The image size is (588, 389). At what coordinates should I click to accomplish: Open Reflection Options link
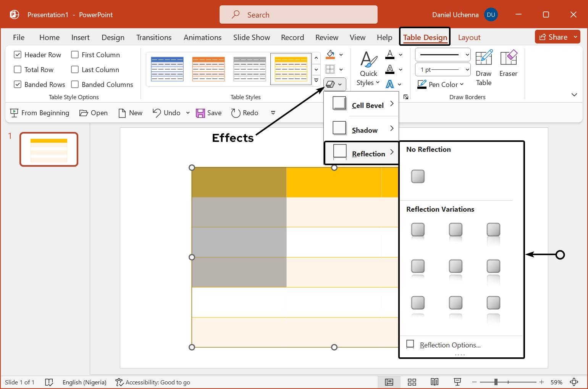click(x=450, y=345)
